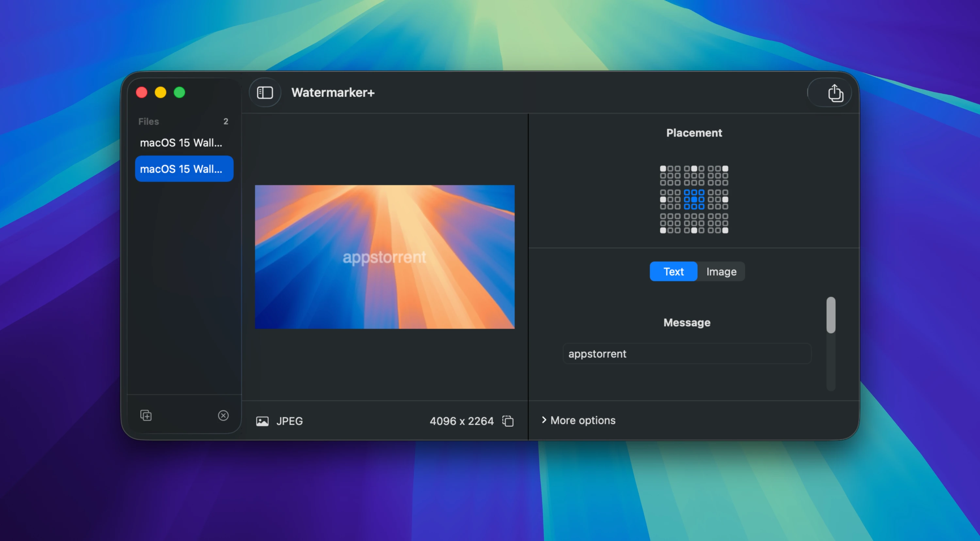Select the middle-left white placement square
Image resolution: width=980 pixels, height=541 pixels.
[x=663, y=199]
